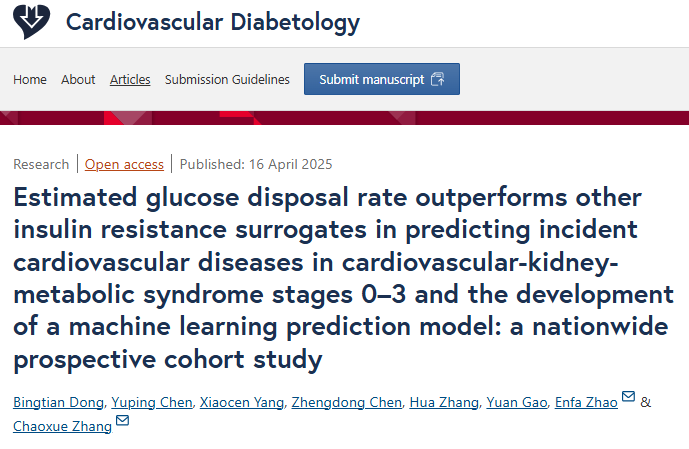This screenshot has width=689, height=449.
Task: Open author Hua Zhang's details
Action: (444, 402)
